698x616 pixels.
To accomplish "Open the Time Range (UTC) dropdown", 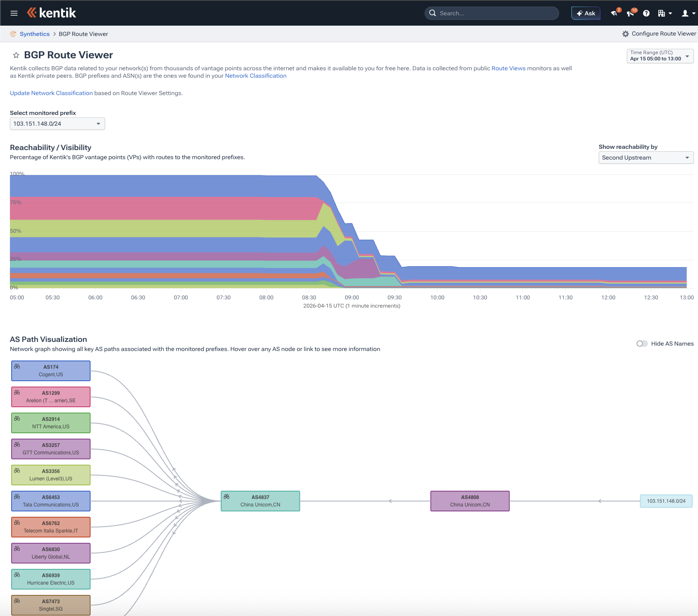I will (x=660, y=56).
